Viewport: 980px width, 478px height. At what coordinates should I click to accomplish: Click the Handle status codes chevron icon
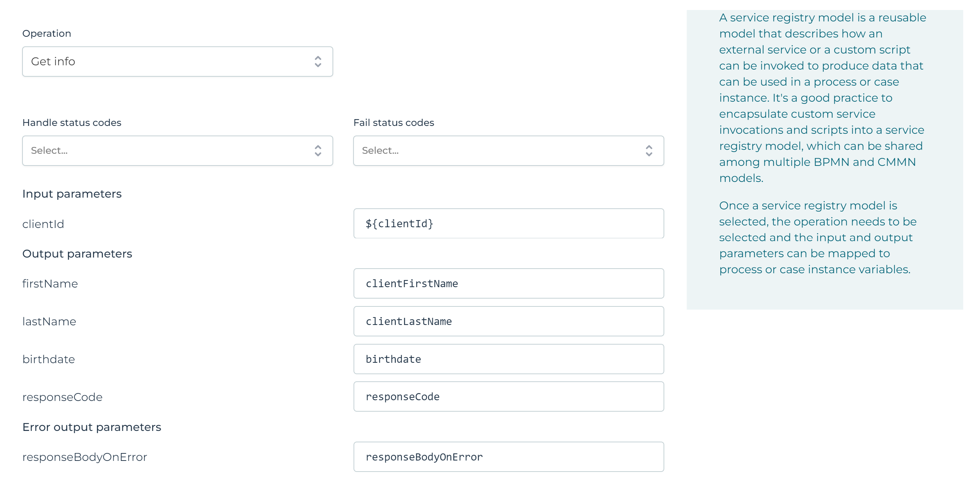point(318,151)
